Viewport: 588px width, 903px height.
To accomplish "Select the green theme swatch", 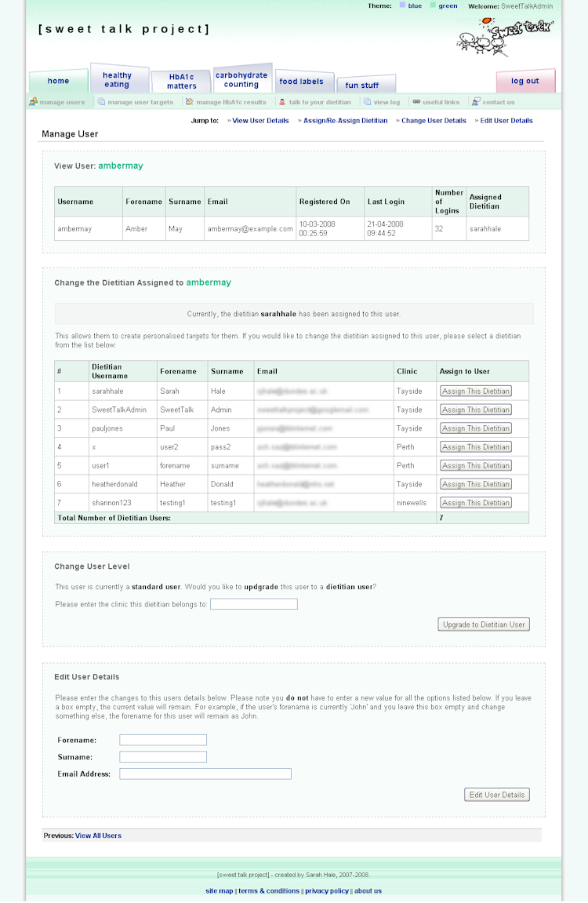I will [433, 5].
